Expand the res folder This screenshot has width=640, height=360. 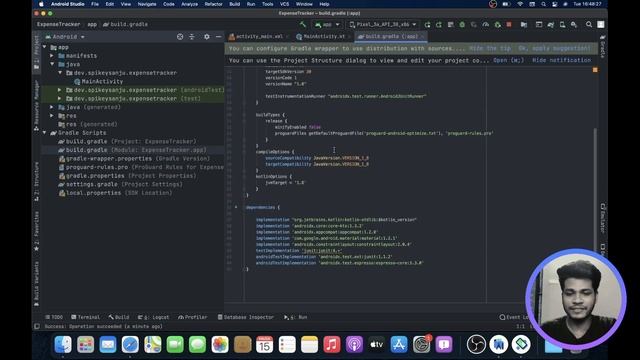click(x=52, y=116)
